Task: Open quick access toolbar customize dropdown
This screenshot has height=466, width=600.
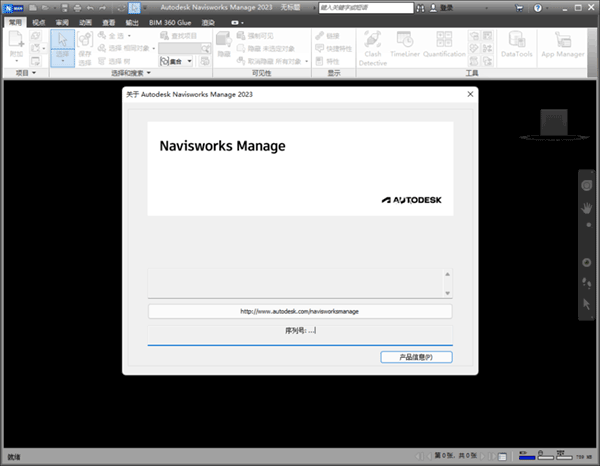Action: (145, 8)
